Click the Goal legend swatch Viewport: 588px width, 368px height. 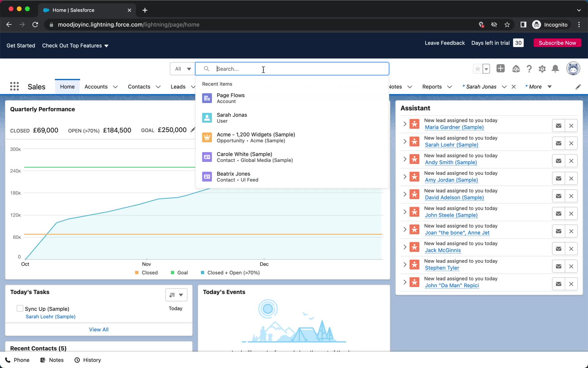pyautogui.click(x=172, y=273)
